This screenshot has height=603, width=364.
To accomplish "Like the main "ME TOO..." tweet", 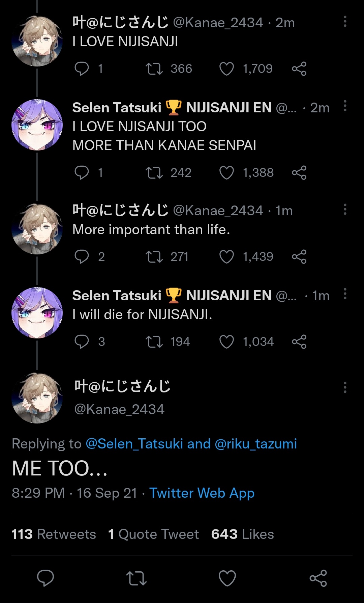I will tap(227, 578).
